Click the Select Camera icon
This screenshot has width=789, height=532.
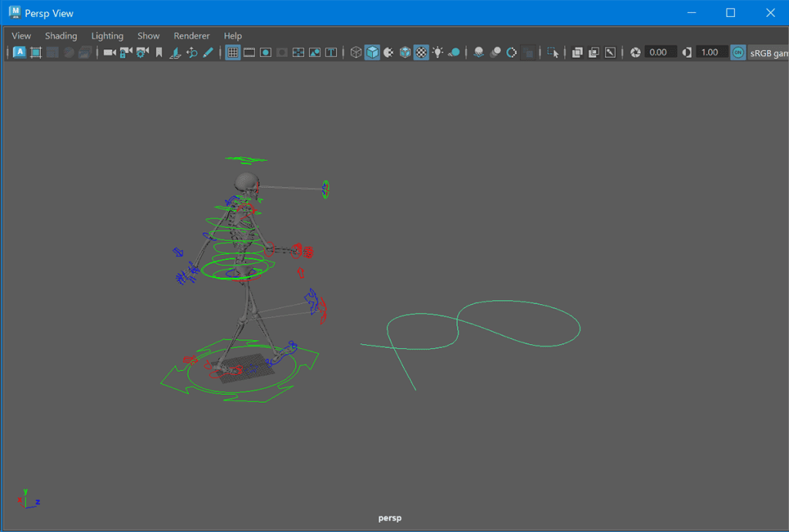(109, 52)
